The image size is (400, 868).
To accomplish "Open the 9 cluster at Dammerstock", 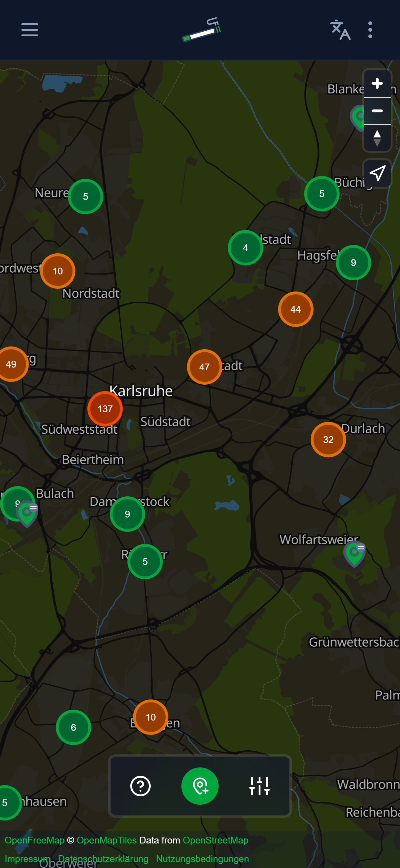I will point(127,514).
